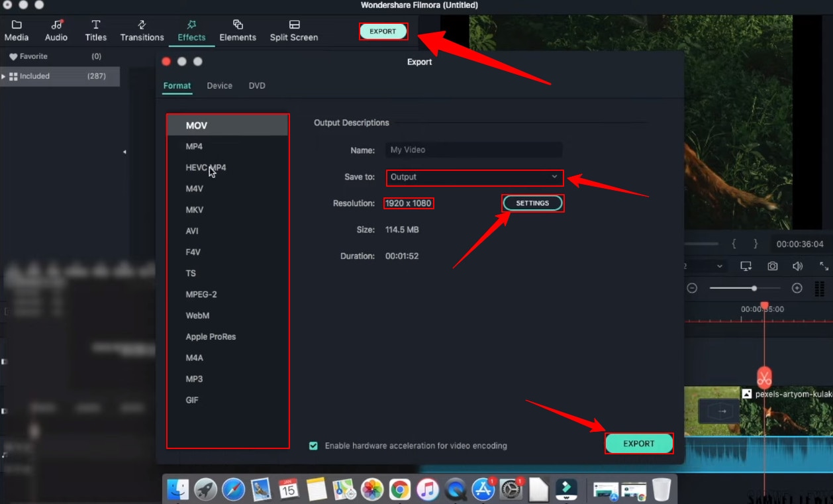
Task: Choose GIF export format
Action: point(228,401)
